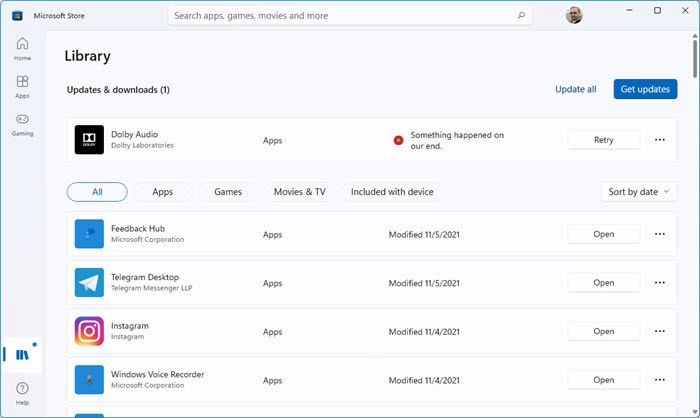700x418 pixels.
Task: Expand the Sort by date dropdown
Action: pyautogui.click(x=640, y=192)
